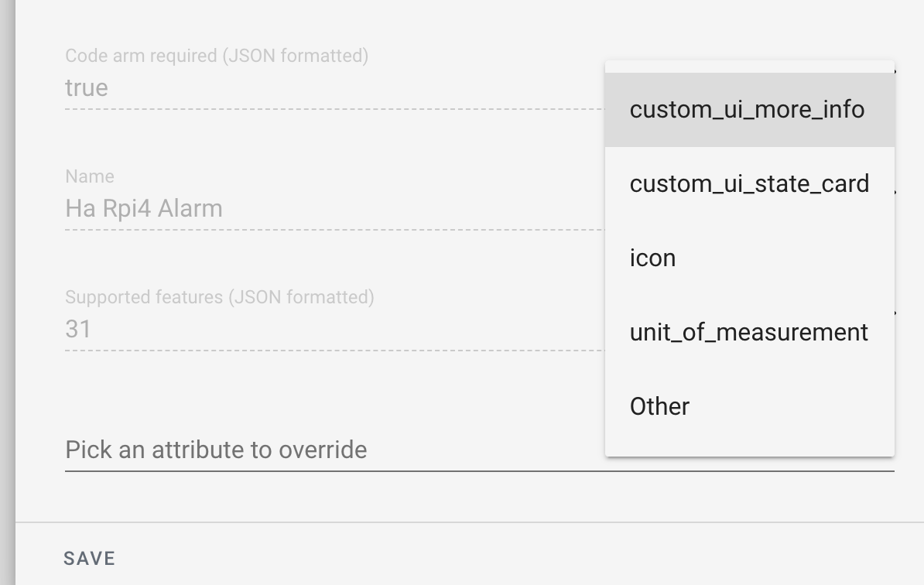The width and height of the screenshot is (924, 585).
Task: Click the Name field label
Action: [x=90, y=176]
